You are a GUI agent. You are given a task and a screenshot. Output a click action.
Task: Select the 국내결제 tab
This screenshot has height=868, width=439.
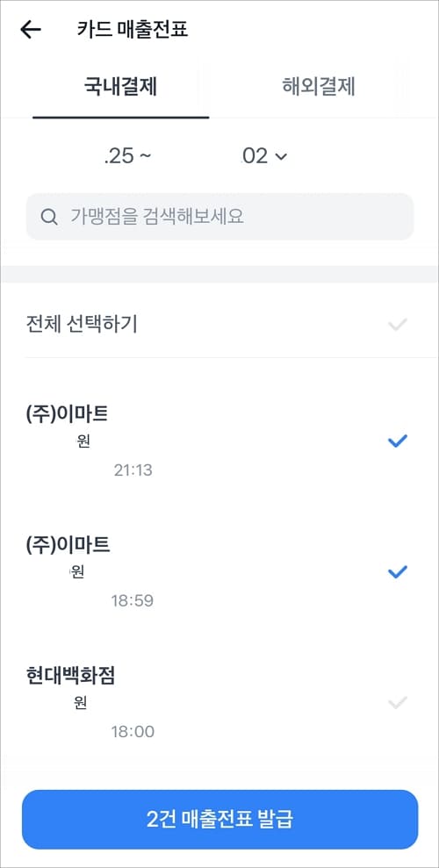click(x=120, y=87)
